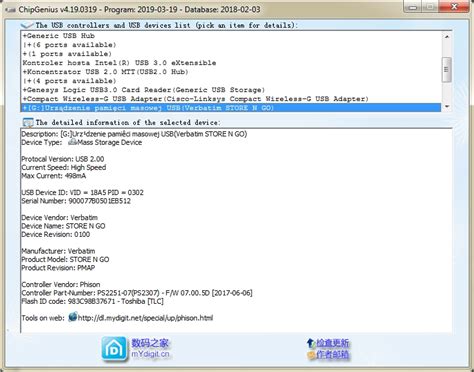The image size is (474, 372).
Task: Click the 检查更新 check update link
Action: click(x=332, y=343)
